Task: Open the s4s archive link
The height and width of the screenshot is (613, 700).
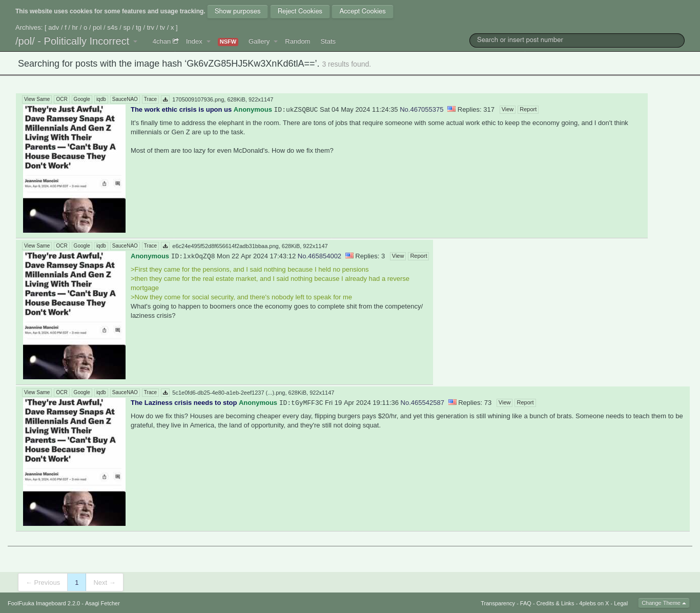Action: [x=112, y=28]
